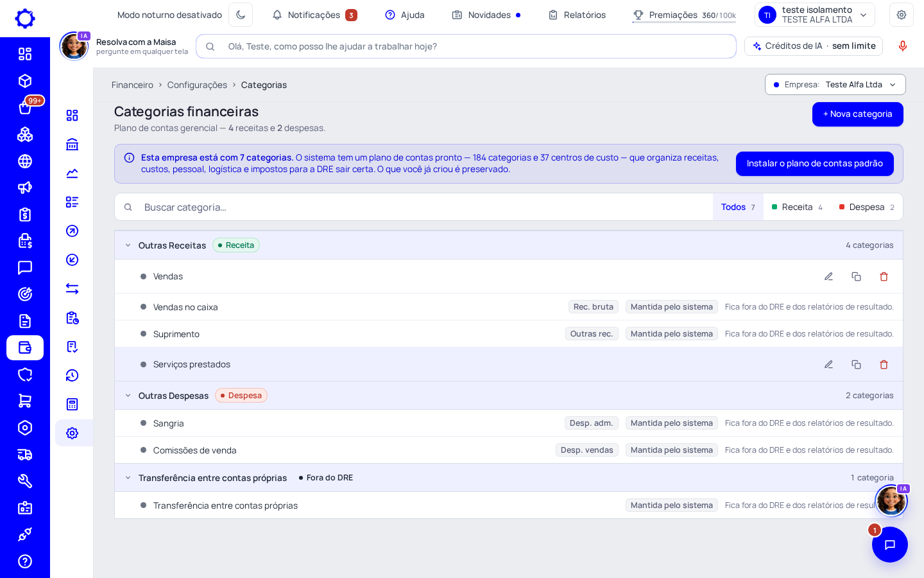The image size is (924, 578).
Task: Open the floating chat bubble button
Action: point(889,545)
